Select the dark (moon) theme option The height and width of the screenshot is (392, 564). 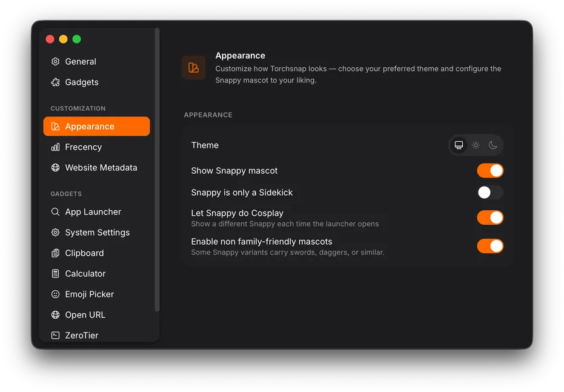click(493, 145)
